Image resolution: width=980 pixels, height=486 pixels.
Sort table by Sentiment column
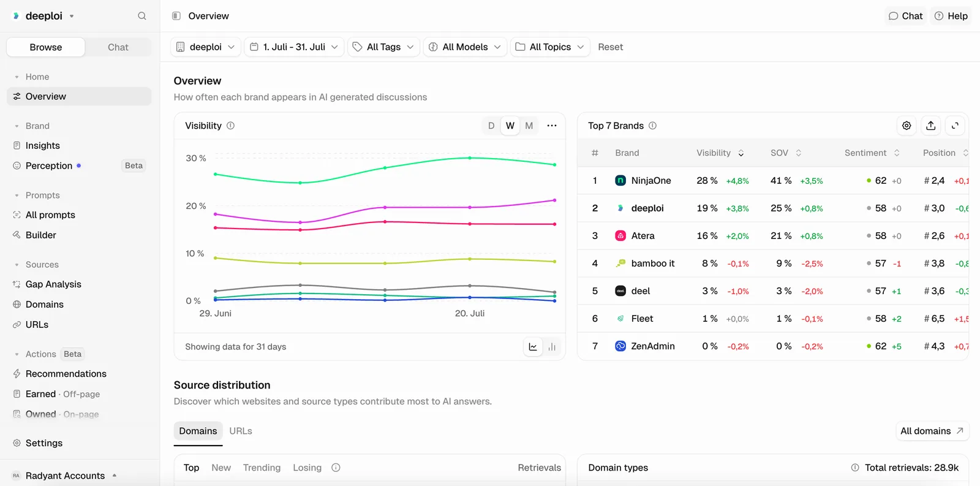tap(872, 153)
